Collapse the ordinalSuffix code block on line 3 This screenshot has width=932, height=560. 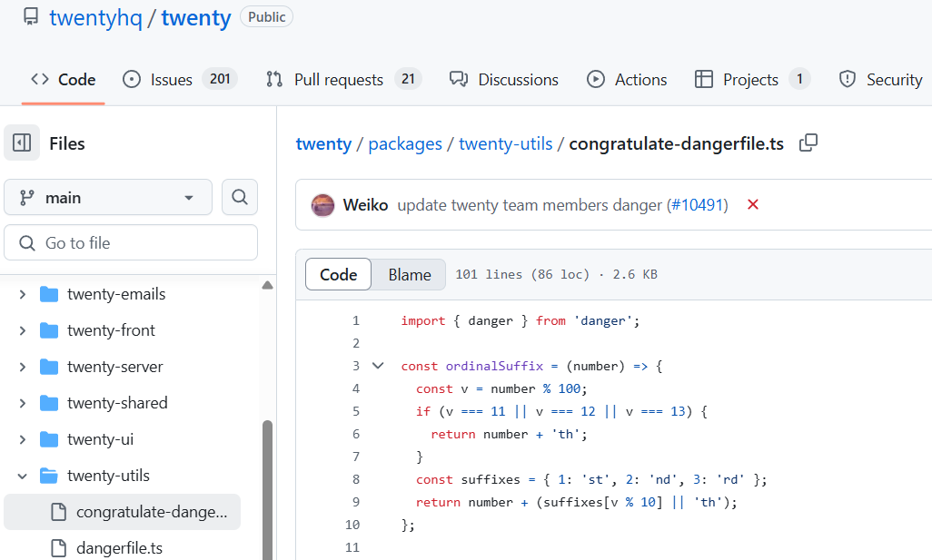point(378,366)
